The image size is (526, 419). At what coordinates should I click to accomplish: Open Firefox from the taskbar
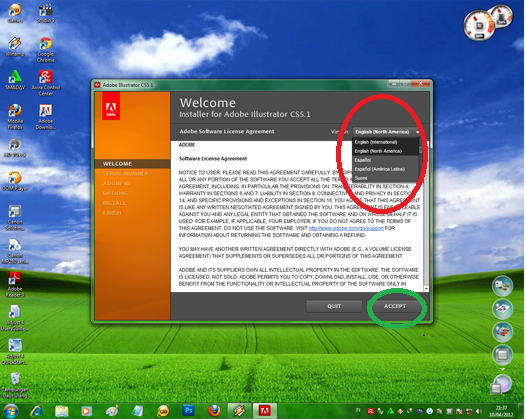pyautogui.click(x=214, y=411)
